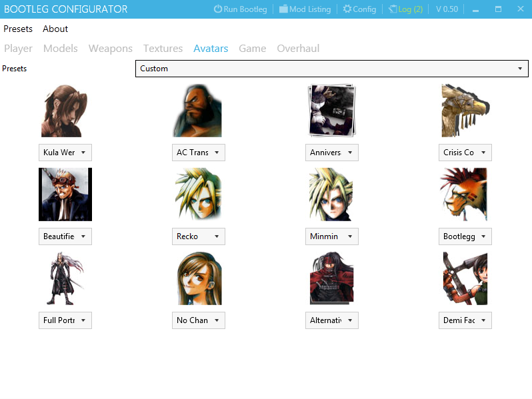
Task: Open the Beautifie dropdown
Action: tap(65, 236)
